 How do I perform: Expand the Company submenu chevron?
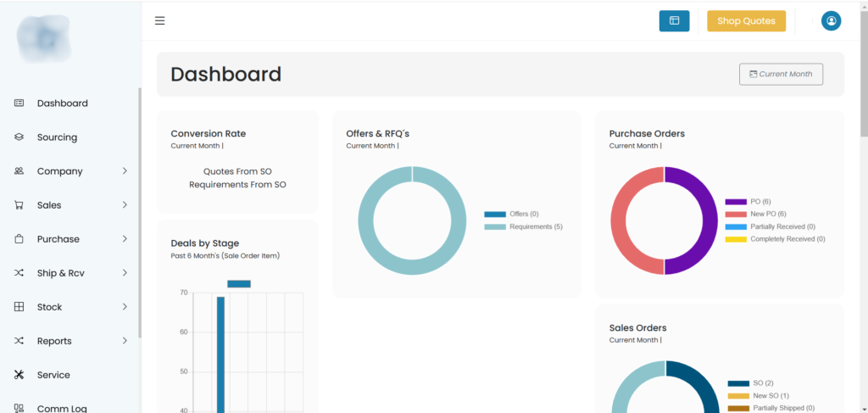click(125, 171)
